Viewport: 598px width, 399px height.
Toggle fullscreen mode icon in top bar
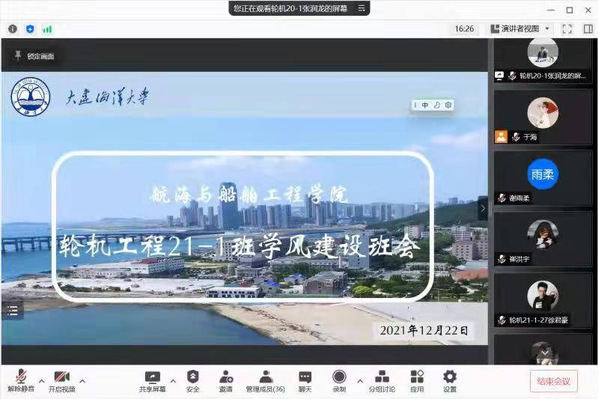(567, 29)
